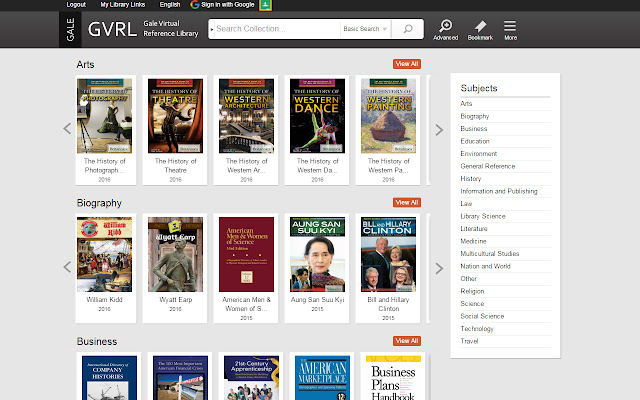Open the Aung San Suu Kyi cover
Viewport: 640px width, 400px height.
pyautogui.click(x=318, y=254)
